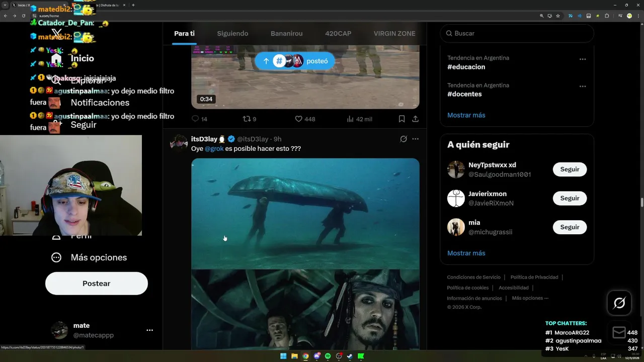Click the Postear button

pos(97,284)
